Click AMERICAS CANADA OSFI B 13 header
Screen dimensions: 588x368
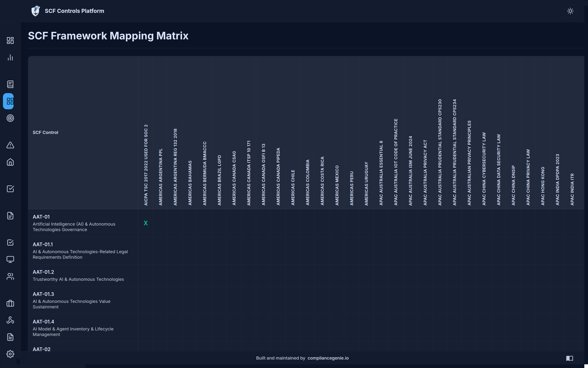263,174
